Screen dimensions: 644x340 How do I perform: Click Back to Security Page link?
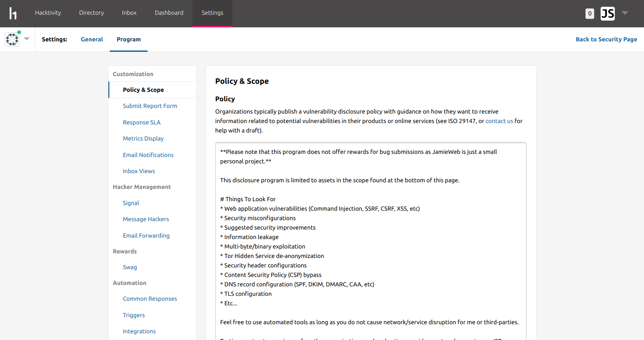click(606, 39)
